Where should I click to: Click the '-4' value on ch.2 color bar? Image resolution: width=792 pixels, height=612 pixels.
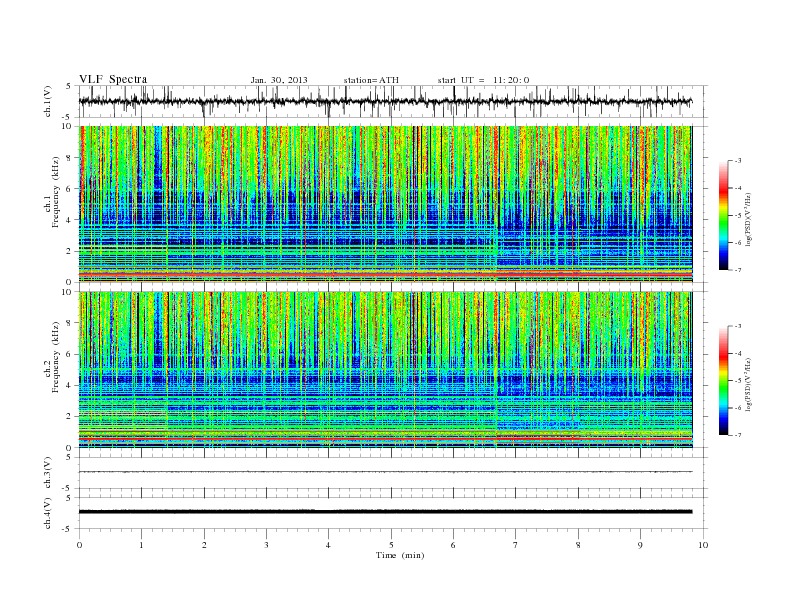point(737,353)
